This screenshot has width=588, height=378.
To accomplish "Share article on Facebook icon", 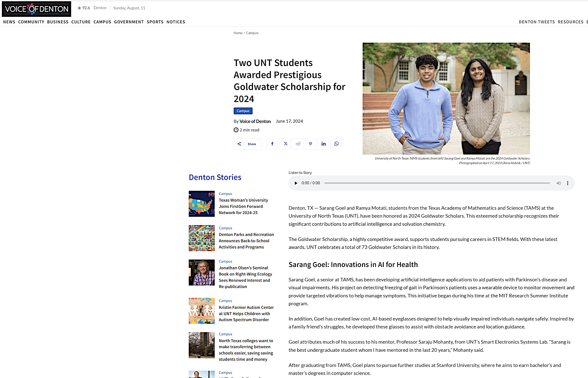I will [x=272, y=144].
